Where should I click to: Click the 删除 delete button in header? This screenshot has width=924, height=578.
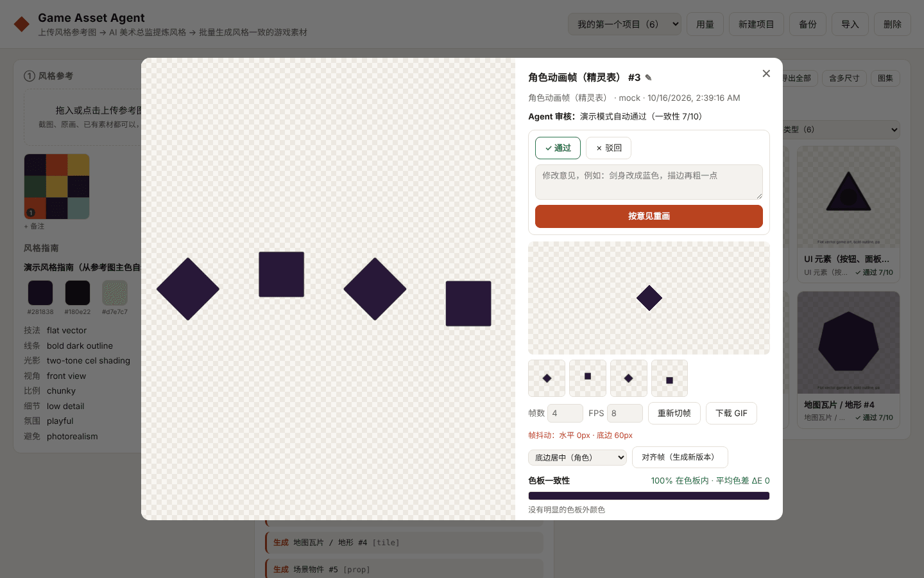[x=893, y=24]
